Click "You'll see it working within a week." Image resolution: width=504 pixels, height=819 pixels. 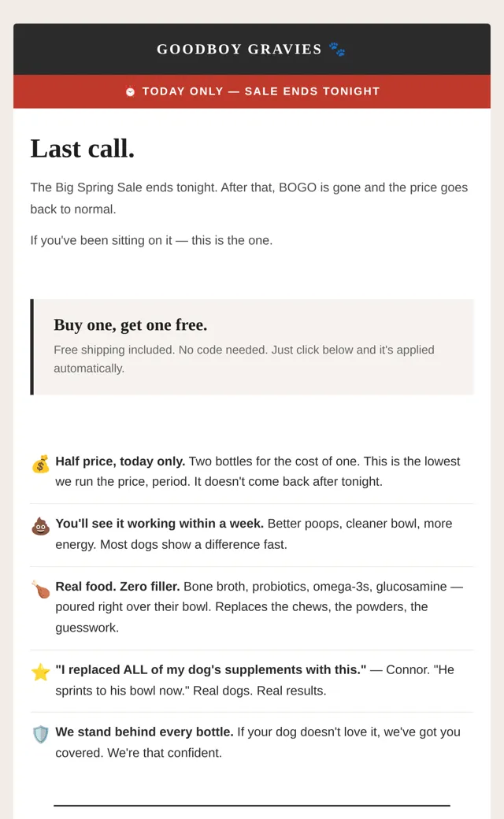coord(159,524)
